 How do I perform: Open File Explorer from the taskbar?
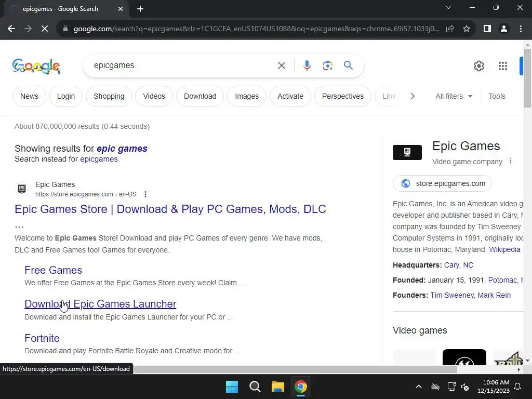tap(277, 387)
